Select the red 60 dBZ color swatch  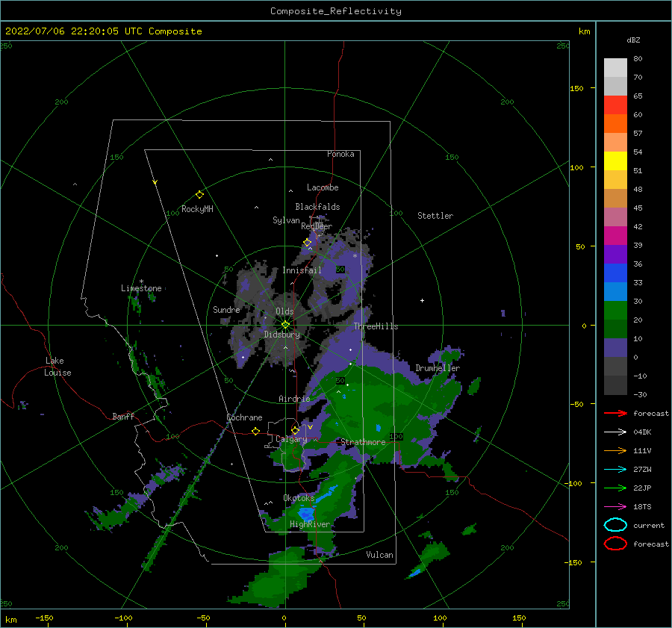pyautogui.click(x=615, y=105)
